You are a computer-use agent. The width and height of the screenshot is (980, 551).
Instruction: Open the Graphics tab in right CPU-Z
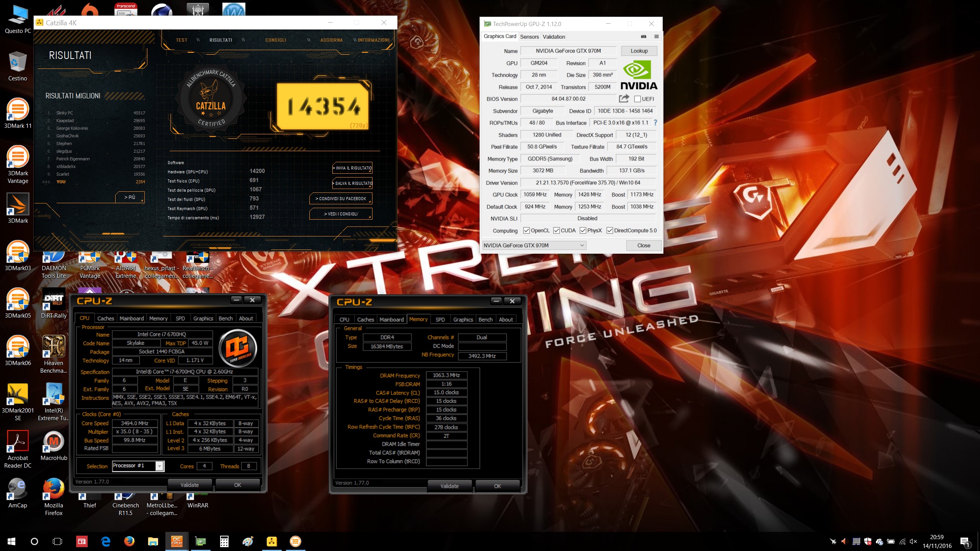[x=463, y=320]
